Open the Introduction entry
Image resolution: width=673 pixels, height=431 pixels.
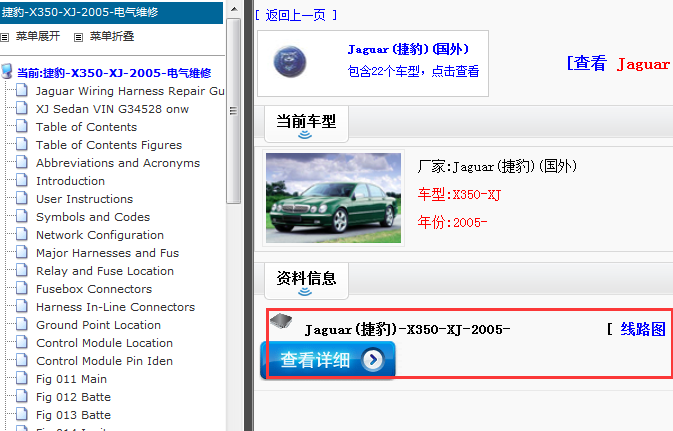(x=70, y=181)
